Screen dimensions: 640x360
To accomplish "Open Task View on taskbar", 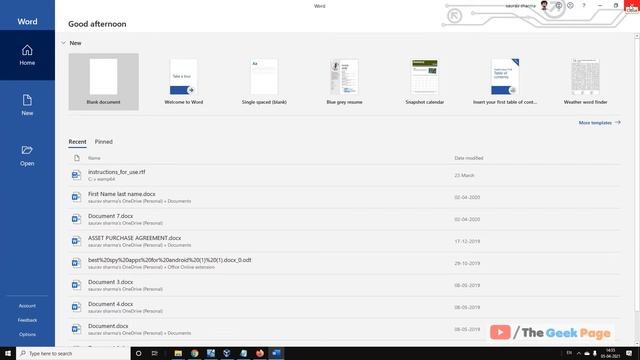I will coord(154,353).
